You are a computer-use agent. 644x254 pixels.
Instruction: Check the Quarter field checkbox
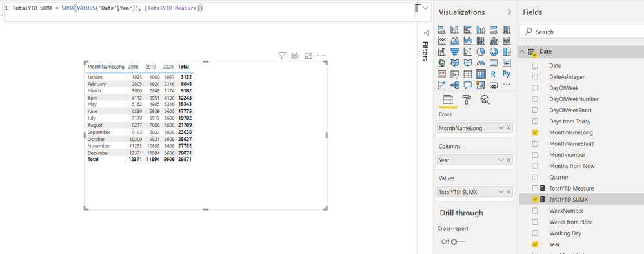click(535, 177)
